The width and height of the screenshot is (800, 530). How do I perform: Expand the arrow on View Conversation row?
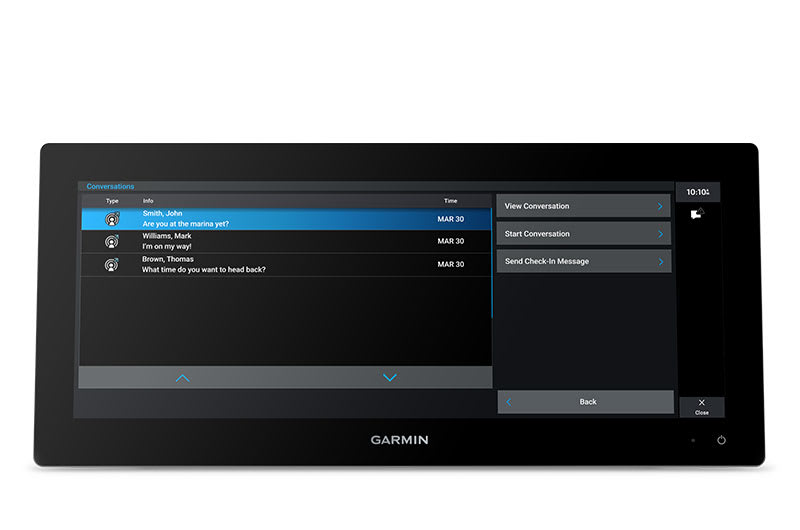660,206
